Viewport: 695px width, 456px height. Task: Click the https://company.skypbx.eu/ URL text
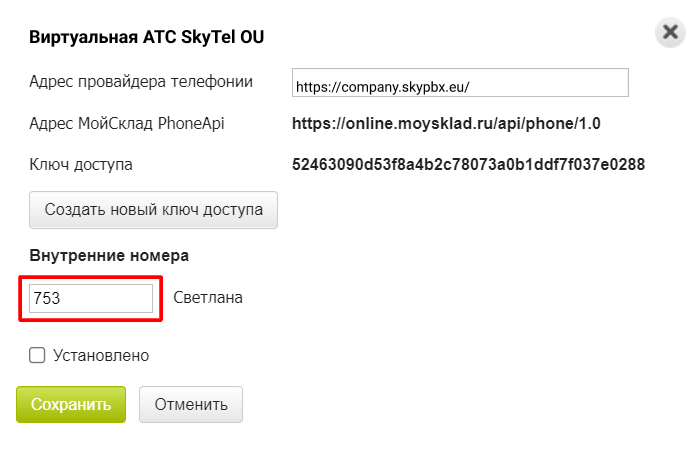point(383,87)
